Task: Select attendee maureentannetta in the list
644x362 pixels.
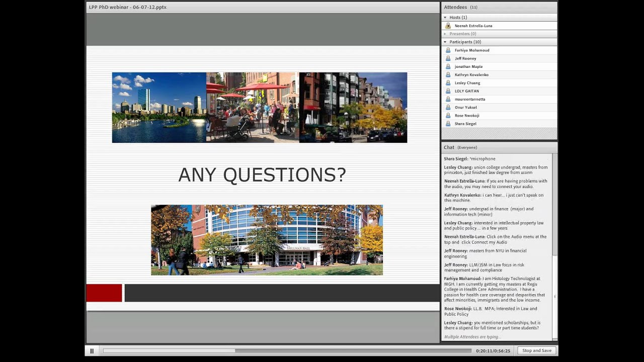Action: pos(499,99)
